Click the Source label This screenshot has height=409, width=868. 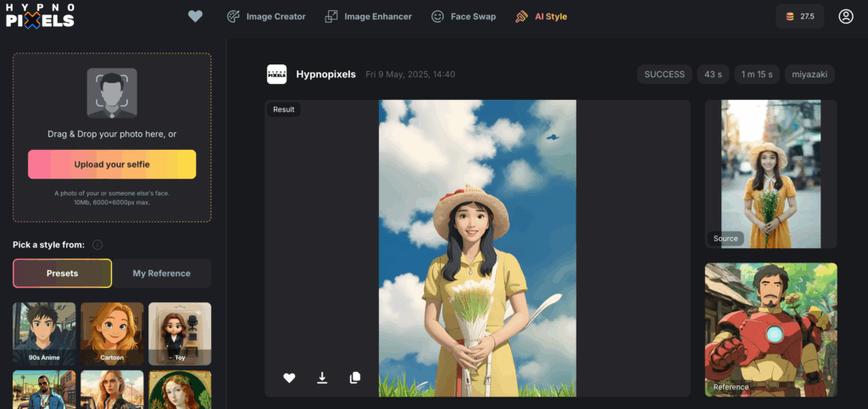(726, 239)
